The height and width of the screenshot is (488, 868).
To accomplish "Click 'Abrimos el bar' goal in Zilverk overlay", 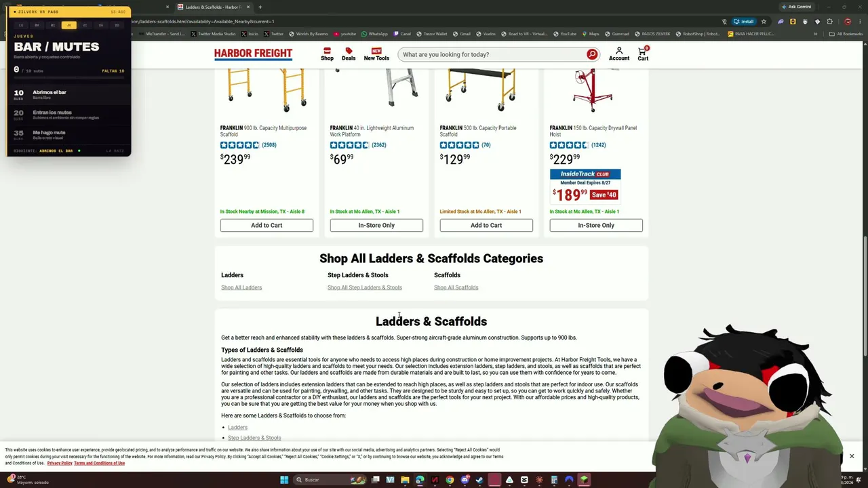I will (68, 94).
